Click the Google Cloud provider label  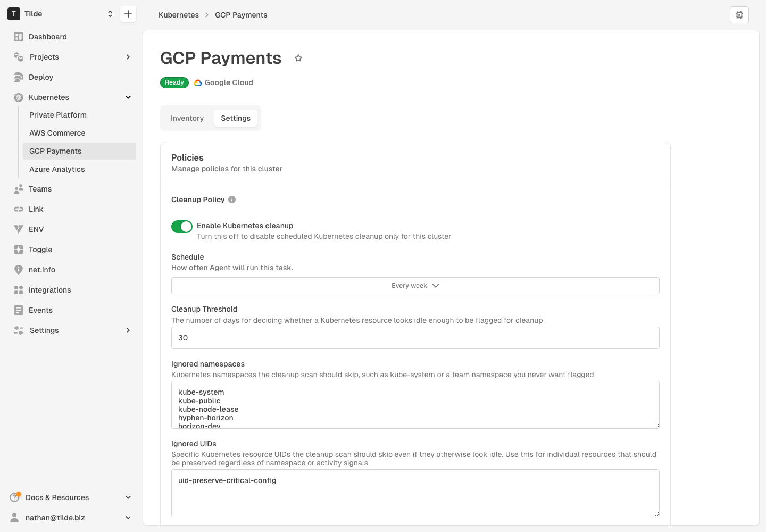pyautogui.click(x=229, y=82)
